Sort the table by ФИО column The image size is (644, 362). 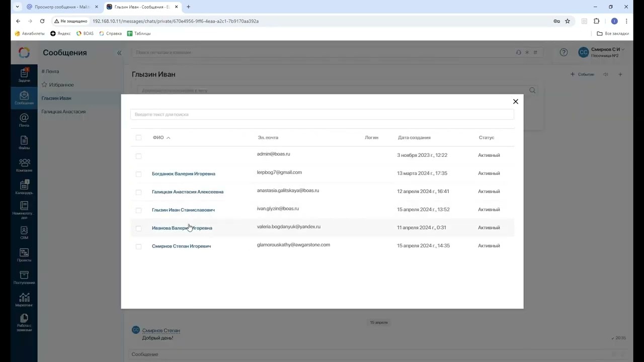pos(162,137)
